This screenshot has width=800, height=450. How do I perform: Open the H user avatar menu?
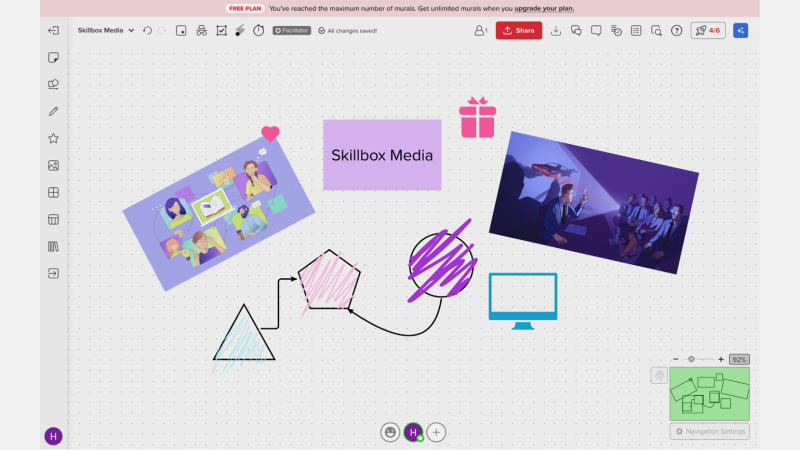(53, 436)
